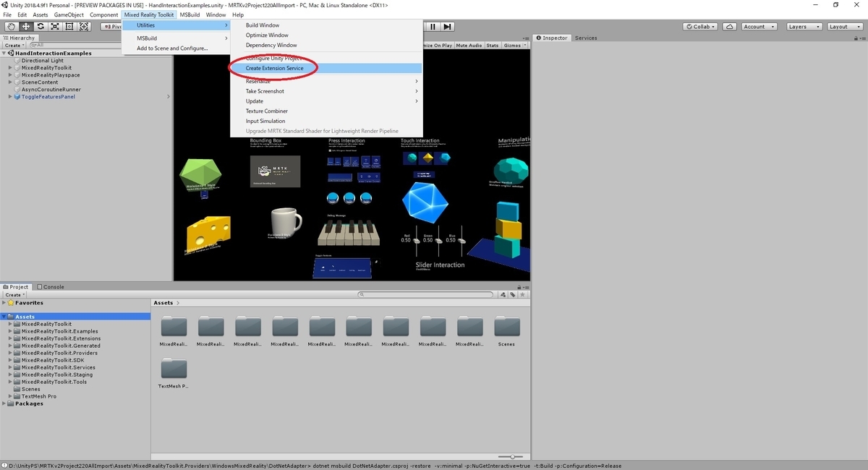Screen dimensions: 868x470
Task: Select the Inspector tab
Action: pyautogui.click(x=552, y=38)
